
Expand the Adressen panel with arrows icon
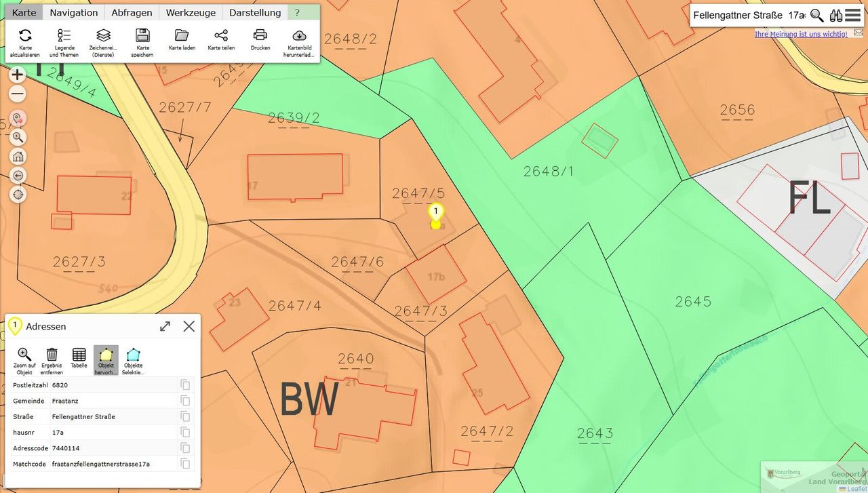pos(165,326)
